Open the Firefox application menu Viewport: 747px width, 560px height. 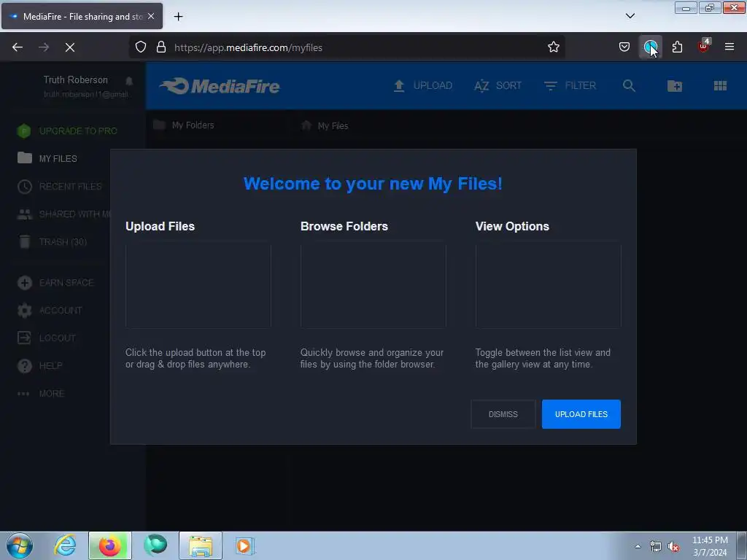(729, 47)
